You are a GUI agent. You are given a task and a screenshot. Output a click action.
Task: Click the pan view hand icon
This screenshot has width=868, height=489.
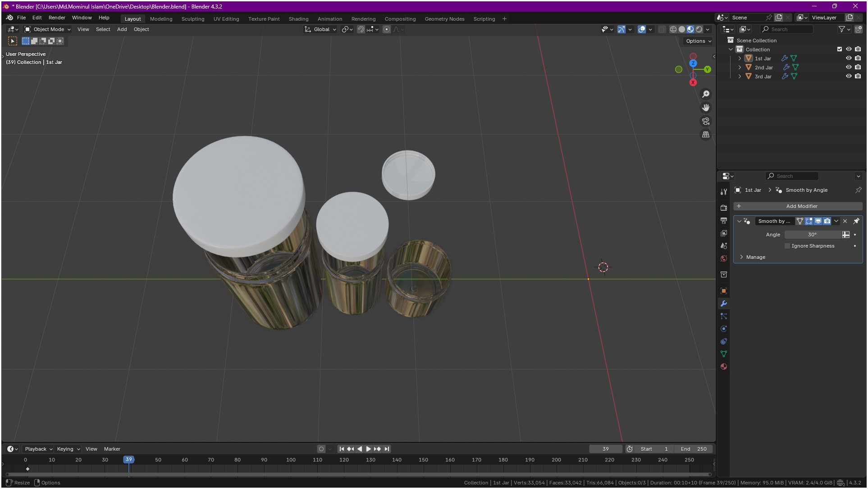click(706, 108)
